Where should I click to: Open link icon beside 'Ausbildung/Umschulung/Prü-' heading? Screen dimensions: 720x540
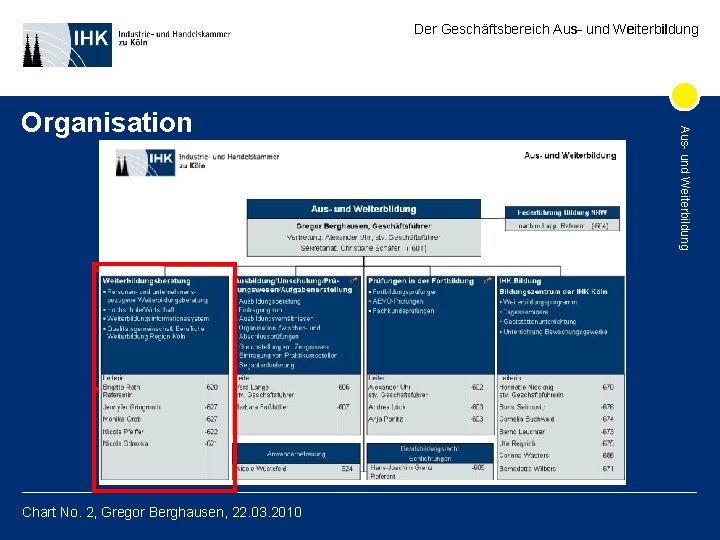click(x=354, y=280)
